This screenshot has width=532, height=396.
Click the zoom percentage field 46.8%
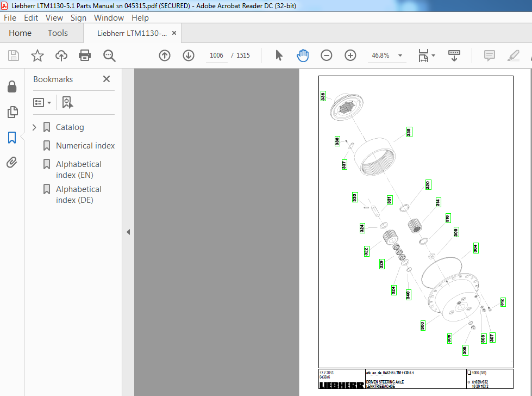(x=380, y=55)
